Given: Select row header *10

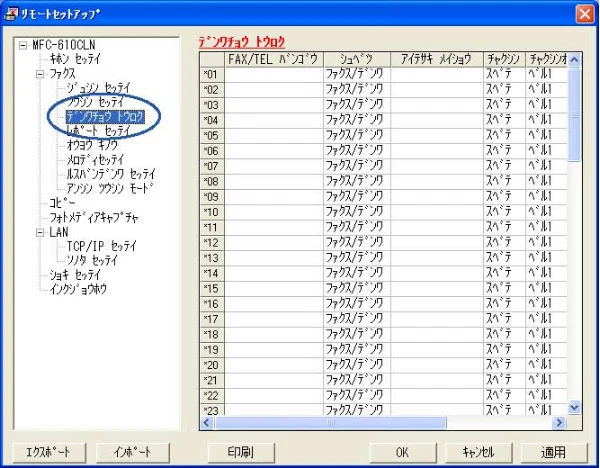Looking at the screenshot, I should click(x=212, y=212).
